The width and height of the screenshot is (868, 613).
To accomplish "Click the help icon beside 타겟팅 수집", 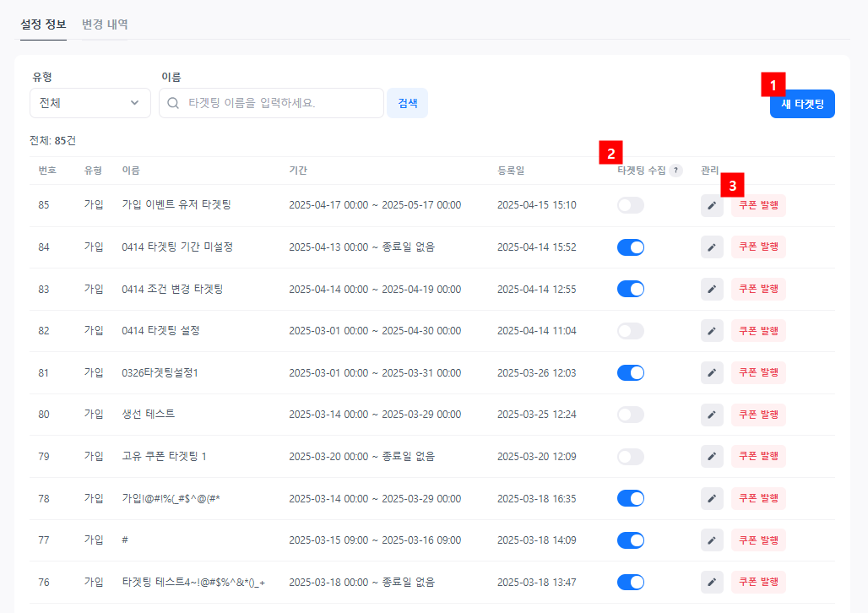I will point(675,171).
